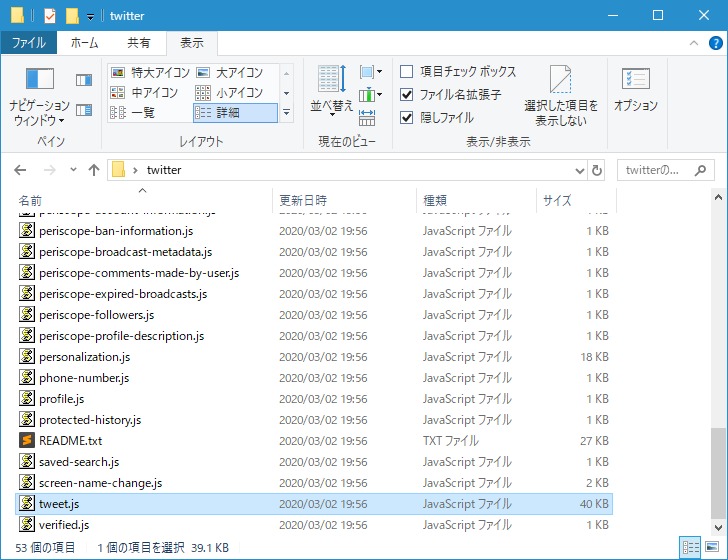Toggle the preview pane icon
This screenshot has height=560, width=728.
(84, 80)
